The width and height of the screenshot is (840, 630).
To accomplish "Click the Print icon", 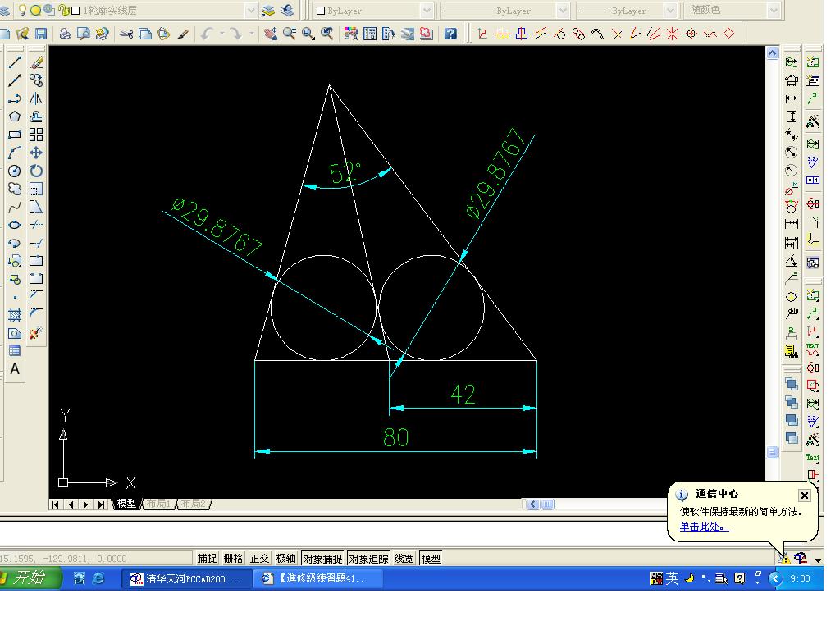I will coord(65,34).
